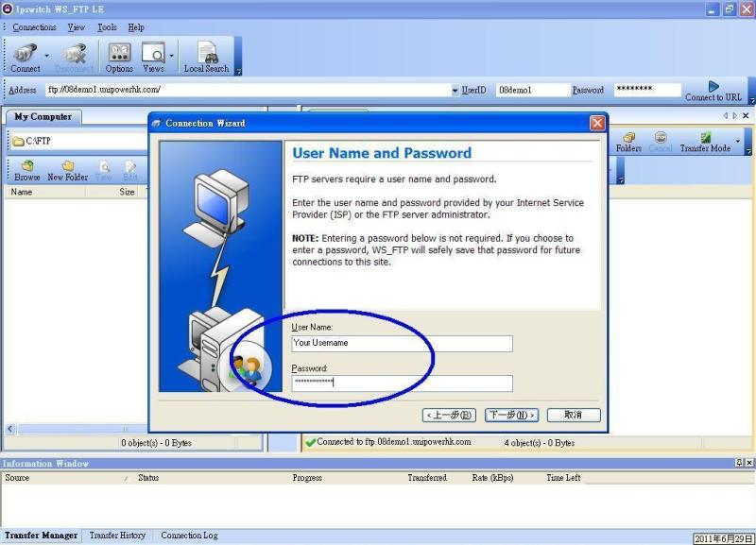Click the local pane Edit icon
Viewport: 756px width, 545px height.
tap(130, 171)
